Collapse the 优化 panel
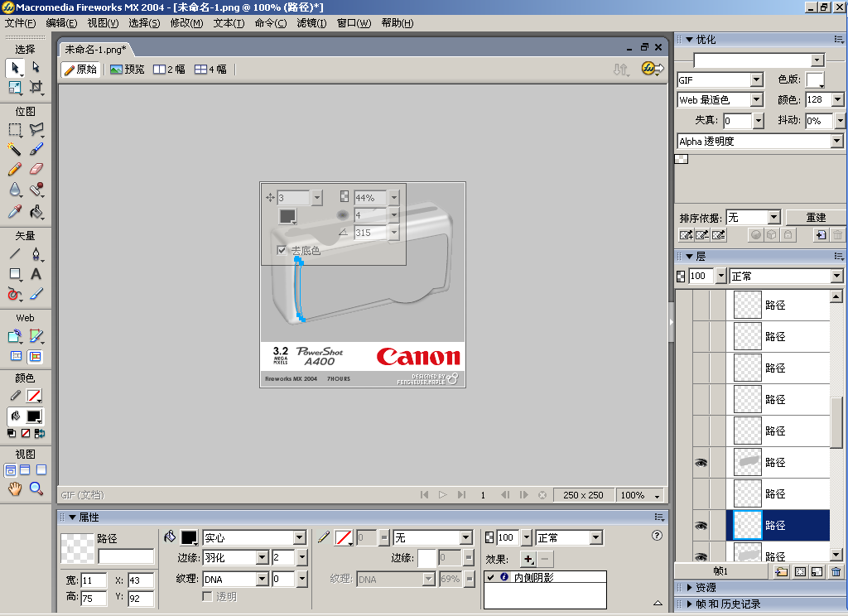 pos(689,40)
